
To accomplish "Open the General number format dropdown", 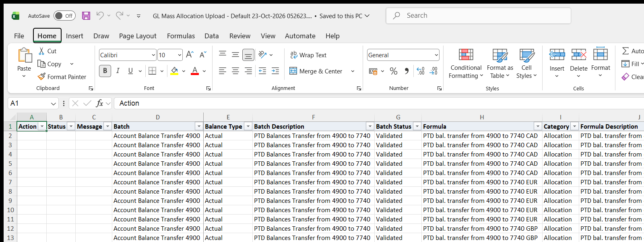I will pos(436,55).
